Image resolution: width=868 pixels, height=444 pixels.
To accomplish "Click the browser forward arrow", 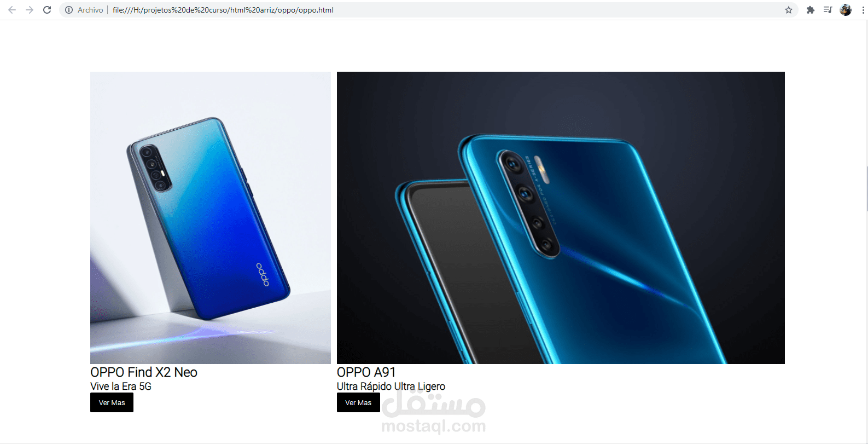I will 30,10.
